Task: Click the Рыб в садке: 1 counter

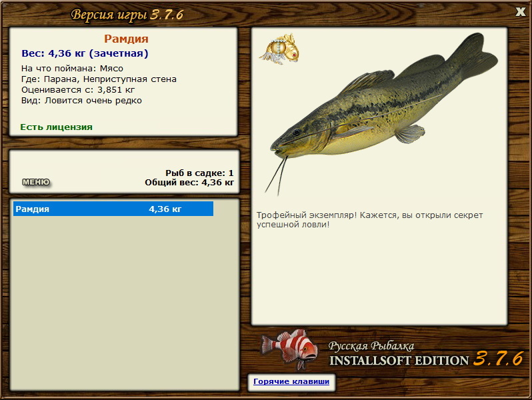Action: [x=199, y=173]
